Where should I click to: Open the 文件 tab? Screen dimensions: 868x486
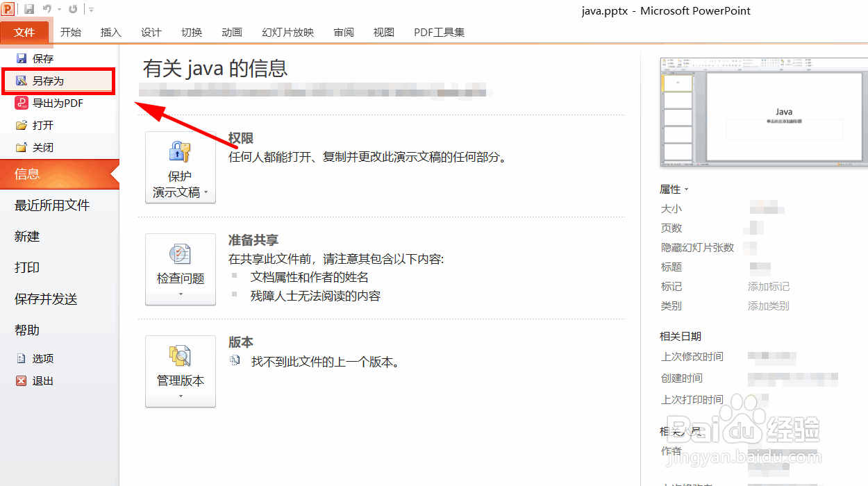tap(24, 32)
